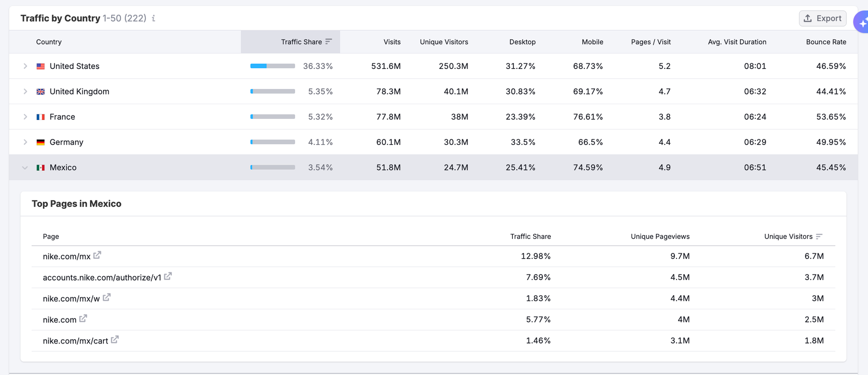Sort table by Bounce Rate column
This screenshot has height=375, width=868.
point(826,42)
